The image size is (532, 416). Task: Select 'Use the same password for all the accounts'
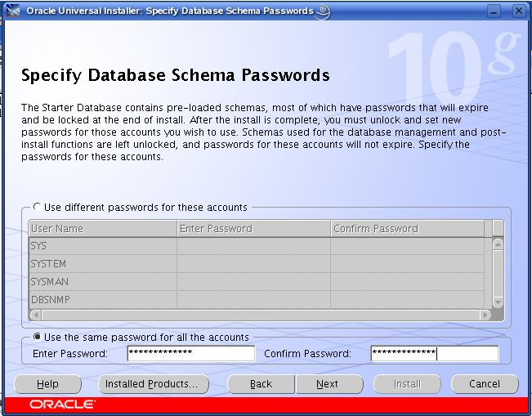tap(38, 337)
